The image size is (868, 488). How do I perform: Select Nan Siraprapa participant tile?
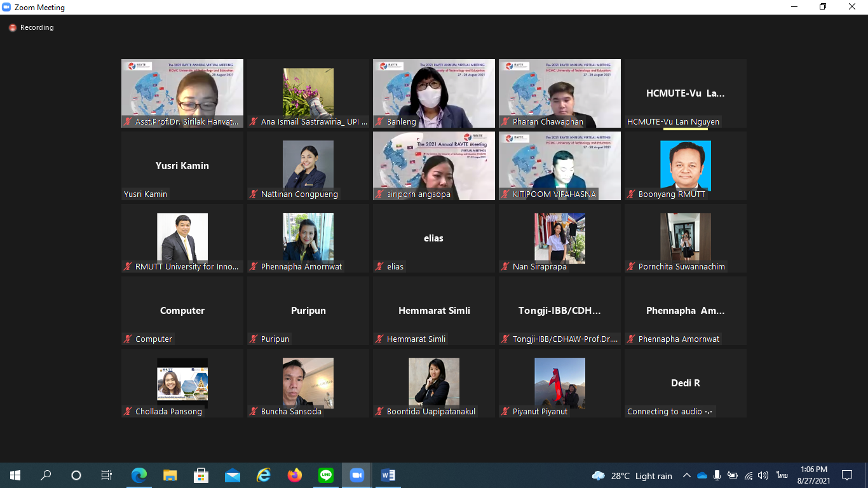(x=560, y=238)
